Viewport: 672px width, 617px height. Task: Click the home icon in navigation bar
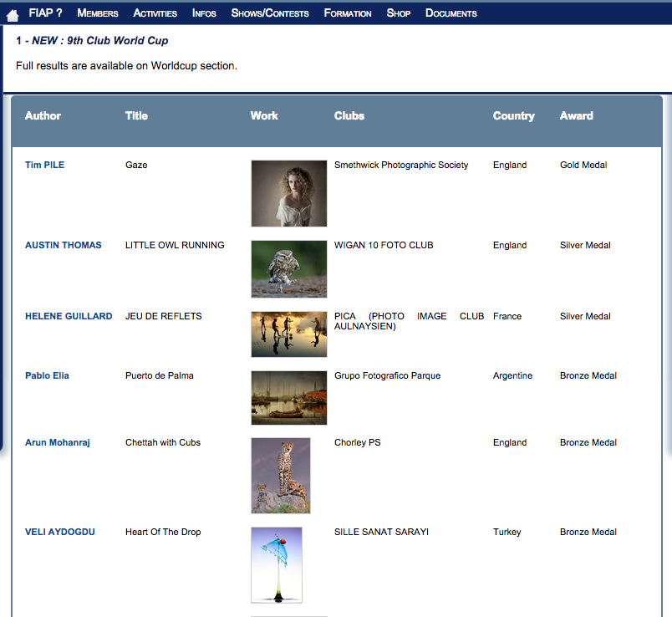click(13, 14)
